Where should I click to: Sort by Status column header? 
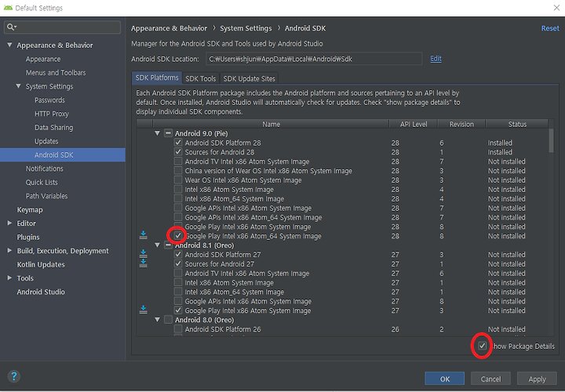pyautogui.click(x=517, y=124)
